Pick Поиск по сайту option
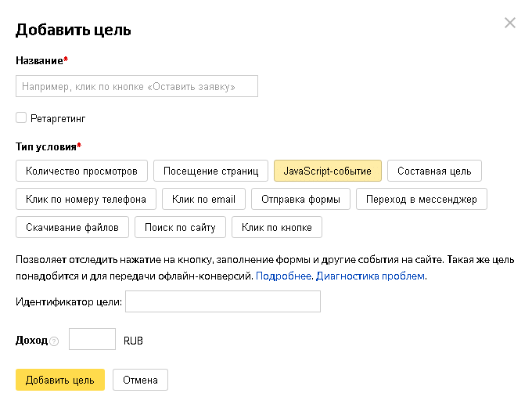The image size is (532, 404). [x=180, y=227]
